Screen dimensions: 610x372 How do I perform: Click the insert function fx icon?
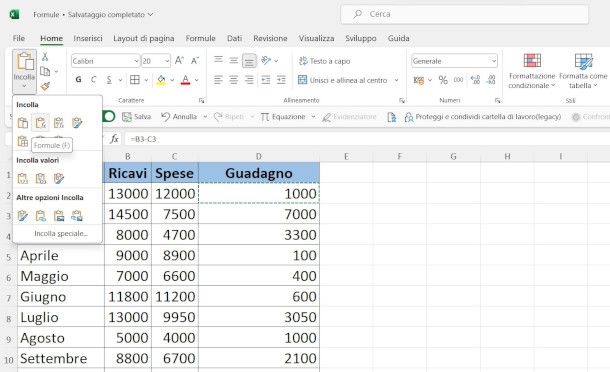[114, 139]
